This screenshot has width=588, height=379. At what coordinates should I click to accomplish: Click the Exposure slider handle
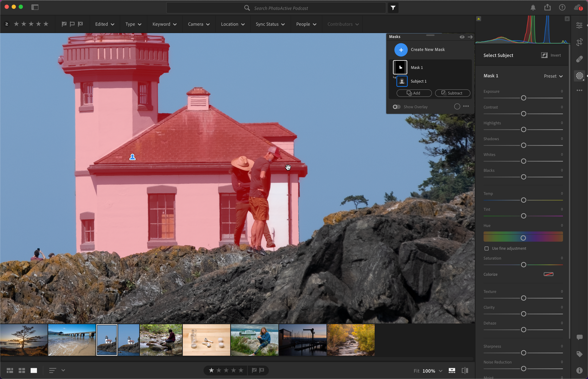523,98
